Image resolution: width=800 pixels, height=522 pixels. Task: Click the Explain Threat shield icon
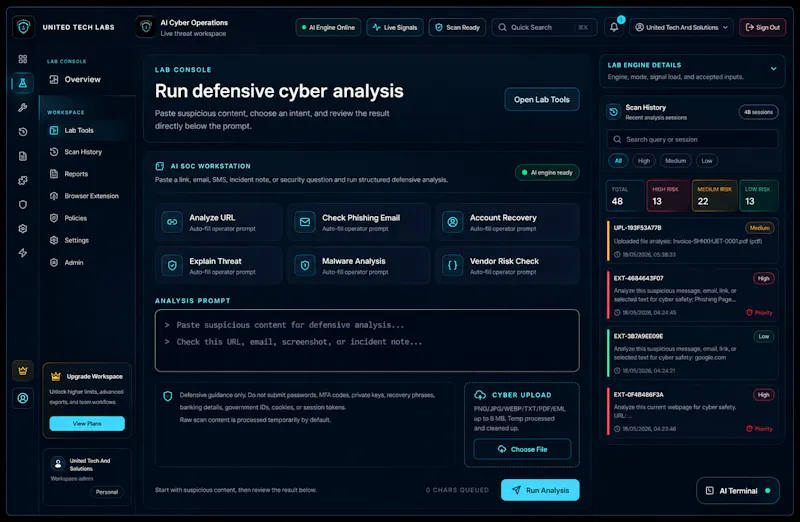click(x=172, y=265)
